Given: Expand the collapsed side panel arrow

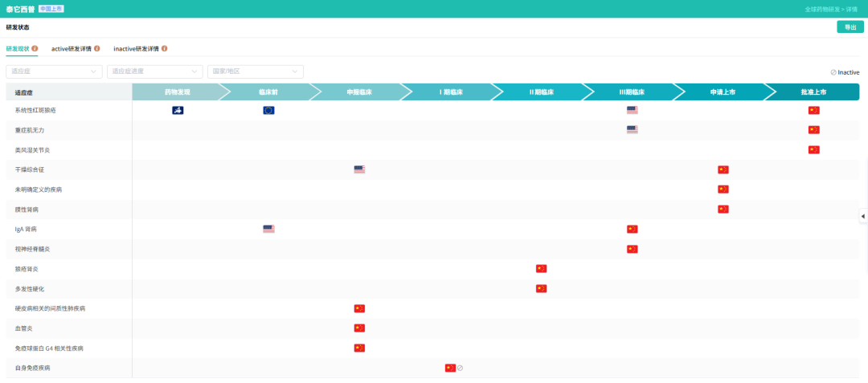Looking at the screenshot, I should pyautogui.click(x=862, y=216).
